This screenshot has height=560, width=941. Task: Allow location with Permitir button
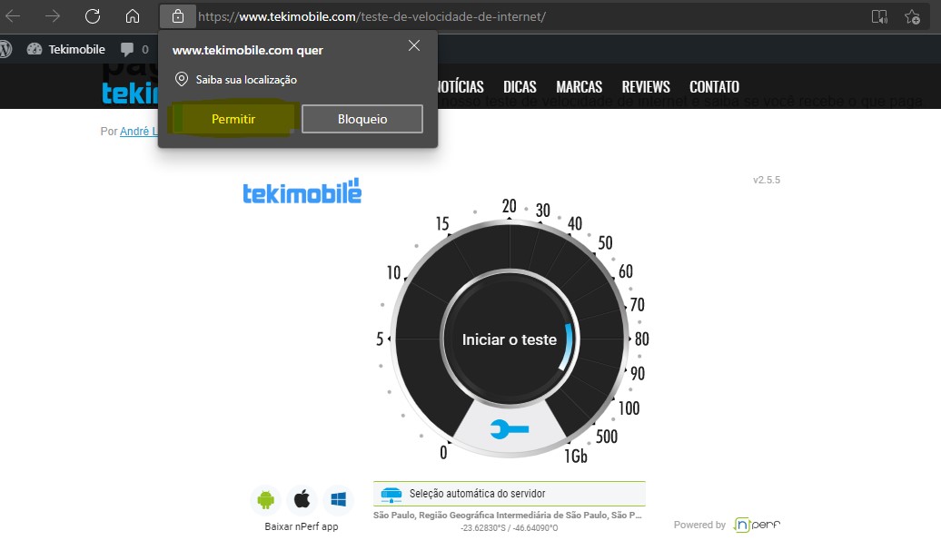[233, 119]
